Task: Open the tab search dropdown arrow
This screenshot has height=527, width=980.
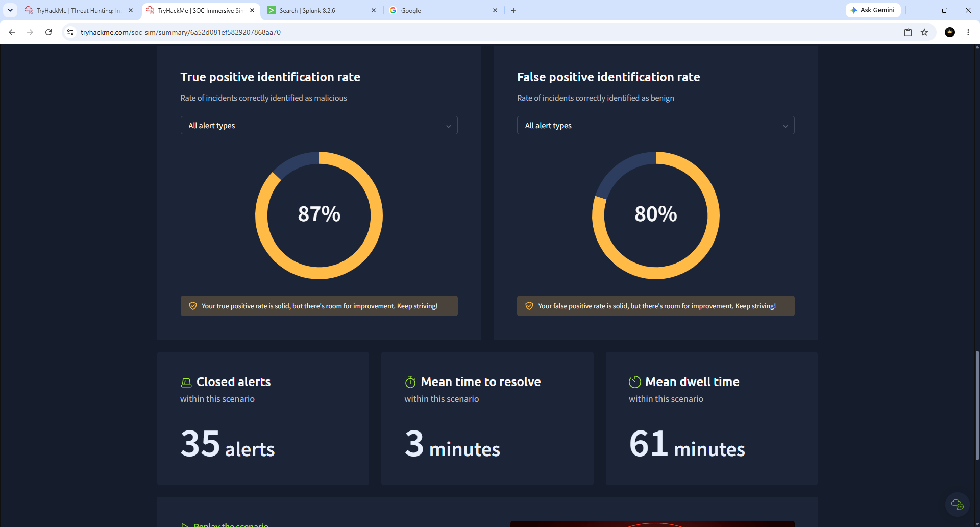Action: [10, 10]
